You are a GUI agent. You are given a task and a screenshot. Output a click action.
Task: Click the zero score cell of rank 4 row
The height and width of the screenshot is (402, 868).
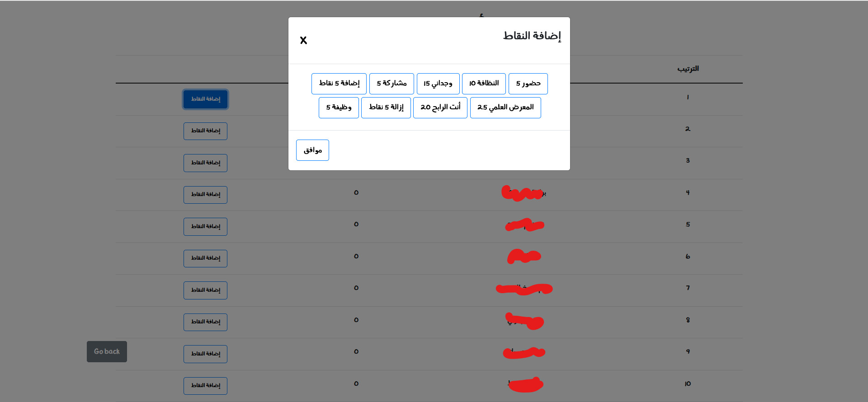click(x=356, y=192)
